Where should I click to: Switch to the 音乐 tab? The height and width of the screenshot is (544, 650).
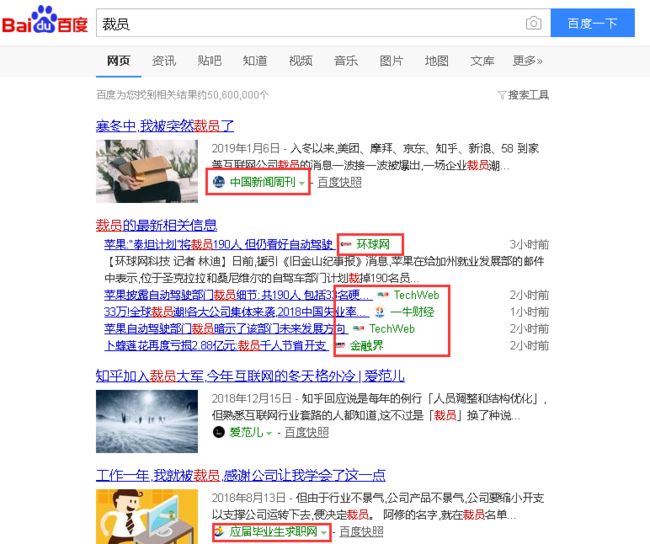(346, 61)
